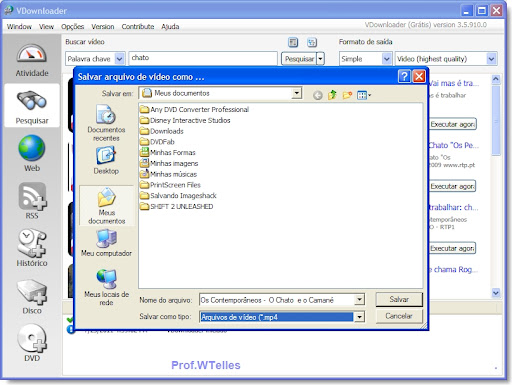
Task: Select the Any DVD Converter Professional folder
Action: pos(194,109)
